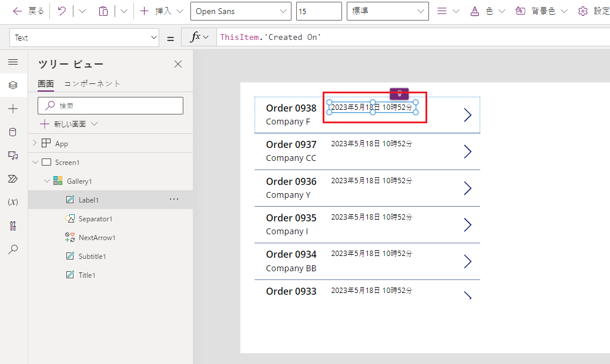Viewport: 610px width, 364px height.
Task: Open the Open Sans font dropdown
Action: 240,11
